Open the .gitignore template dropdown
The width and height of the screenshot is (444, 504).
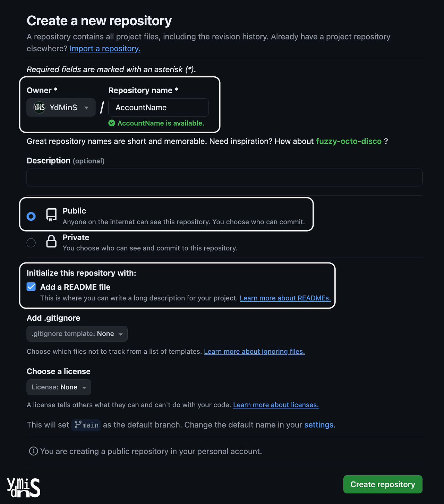click(77, 334)
